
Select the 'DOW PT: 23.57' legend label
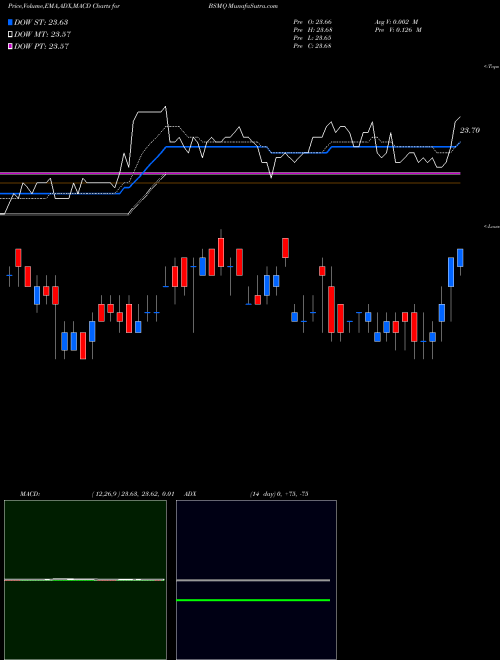[x=41, y=46]
